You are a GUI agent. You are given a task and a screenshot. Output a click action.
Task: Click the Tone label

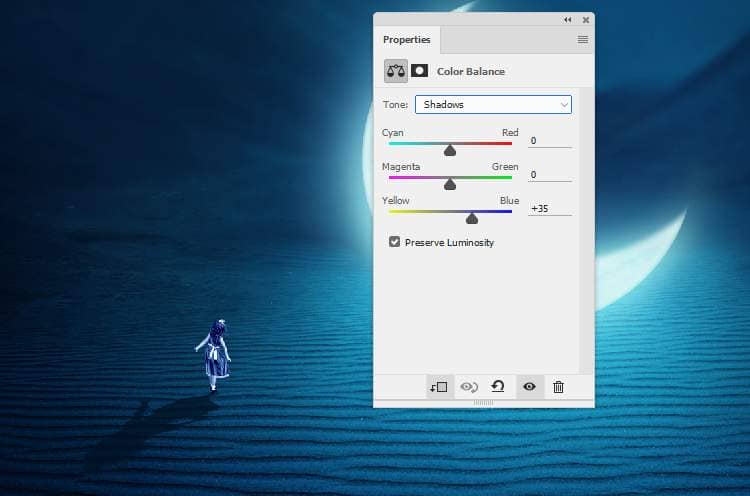click(395, 104)
